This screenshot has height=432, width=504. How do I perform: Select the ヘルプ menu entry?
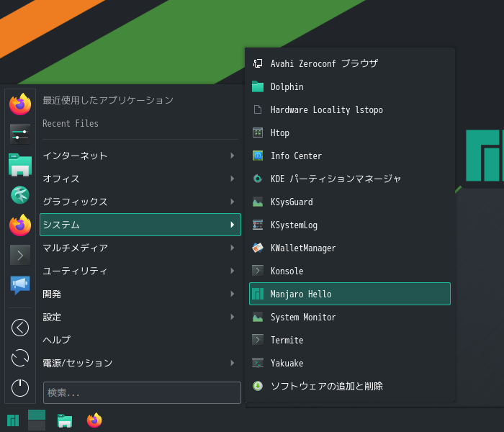[x=140, y=340]
